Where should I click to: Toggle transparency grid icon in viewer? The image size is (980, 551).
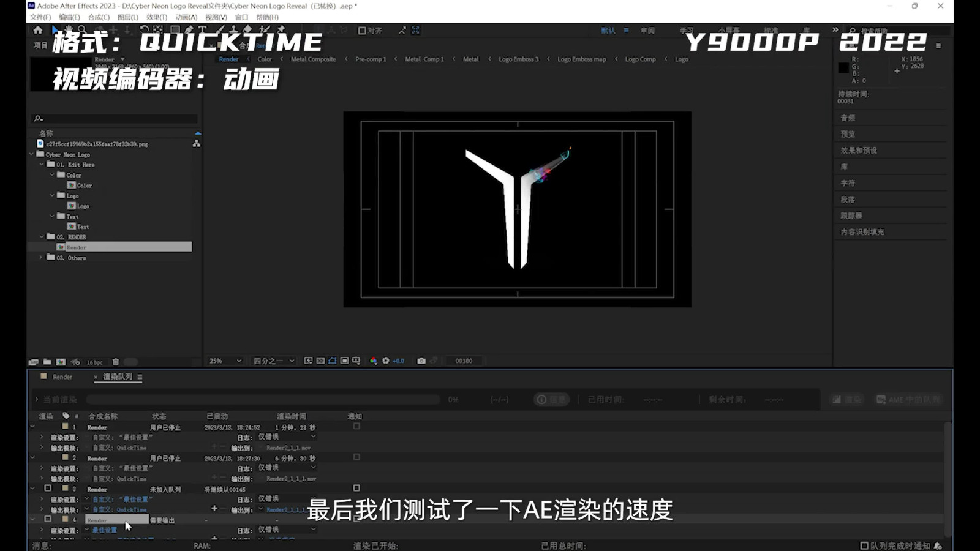click(320, 361)
